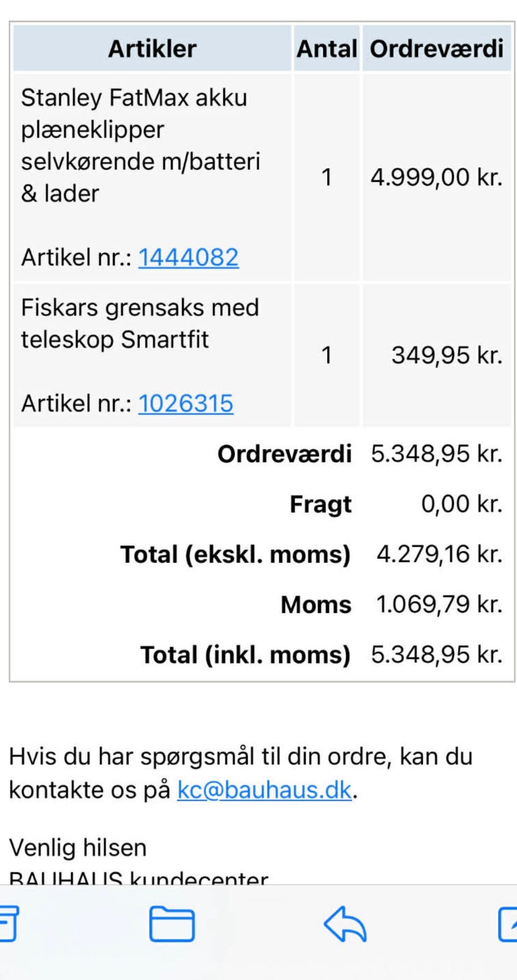Tap the Fragt label
The width and height of the screenshot is (517, 980).
click(320, 504)
